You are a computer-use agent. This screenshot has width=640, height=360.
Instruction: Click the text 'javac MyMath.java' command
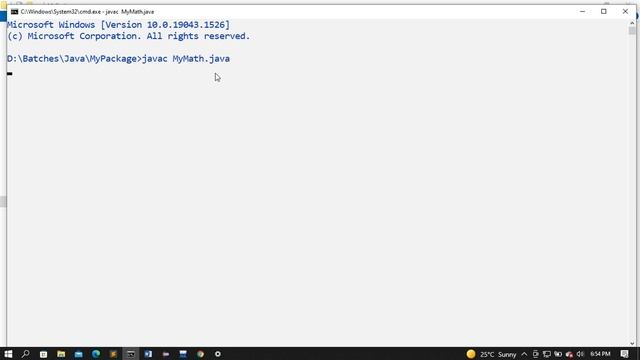186,59
